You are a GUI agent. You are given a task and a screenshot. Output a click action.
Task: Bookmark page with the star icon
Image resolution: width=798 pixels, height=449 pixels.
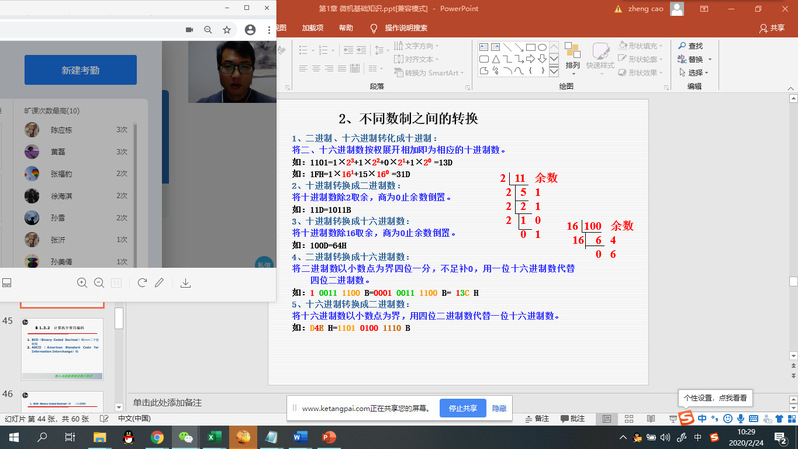[227, 30]
